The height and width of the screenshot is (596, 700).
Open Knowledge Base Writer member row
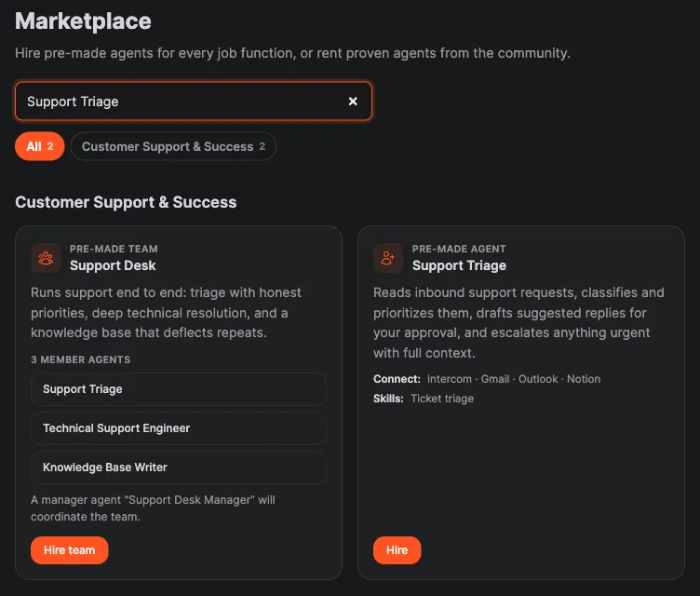point(179,467)
